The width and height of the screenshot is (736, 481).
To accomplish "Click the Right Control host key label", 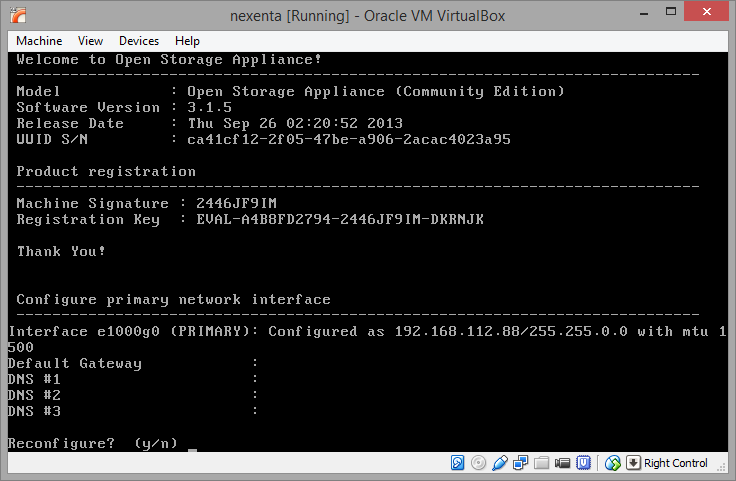I will (675, 463).
